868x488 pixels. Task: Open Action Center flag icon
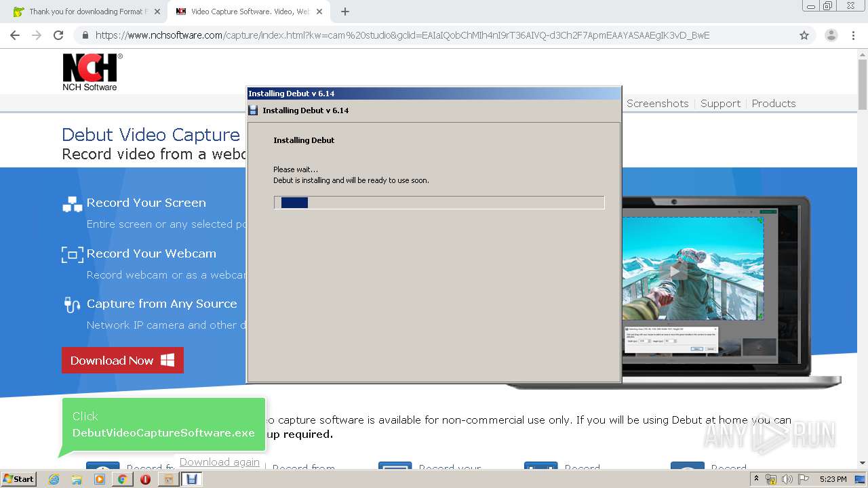(x=804, y=479)
